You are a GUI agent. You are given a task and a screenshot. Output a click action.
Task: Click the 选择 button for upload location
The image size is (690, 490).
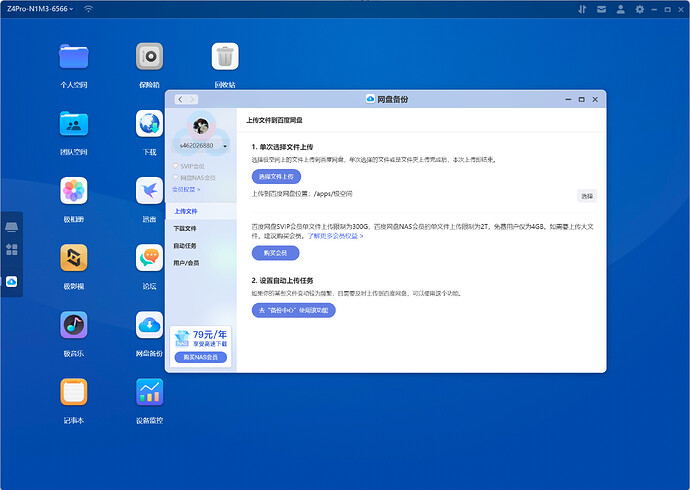tap(587, 196)
